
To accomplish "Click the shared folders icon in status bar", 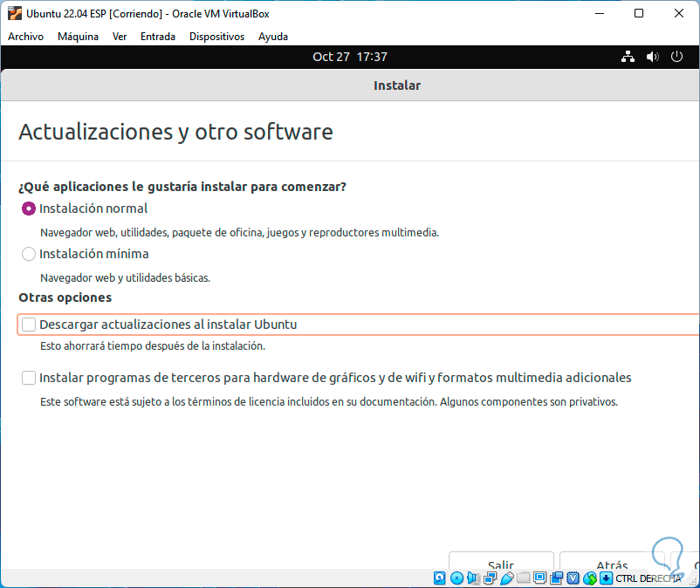I will coord(523,578).
